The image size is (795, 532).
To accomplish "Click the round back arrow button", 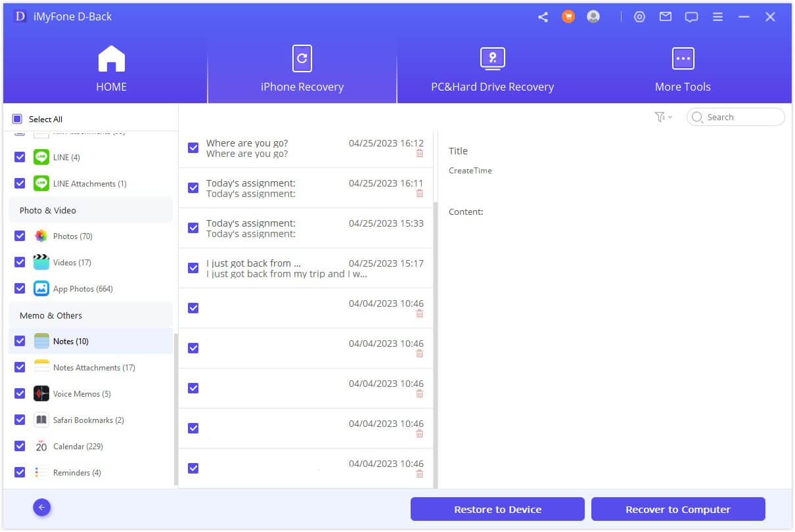I will [42, 507].
